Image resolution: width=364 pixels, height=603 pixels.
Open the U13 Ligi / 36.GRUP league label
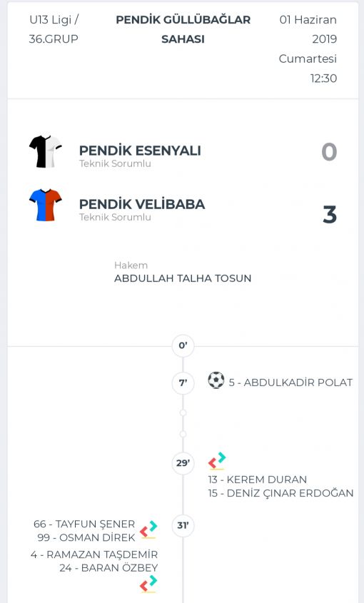click(54, 29)
